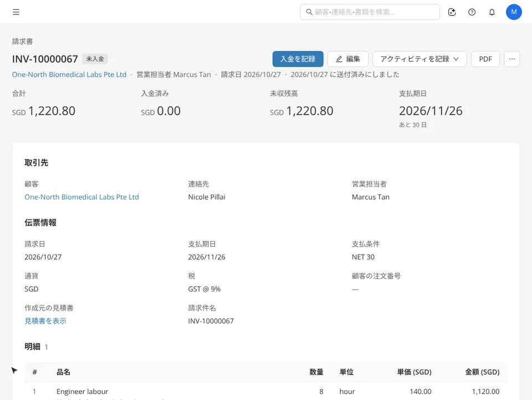
Task: Click the あと 30 日 remaining days text
Action: [413, 125]
